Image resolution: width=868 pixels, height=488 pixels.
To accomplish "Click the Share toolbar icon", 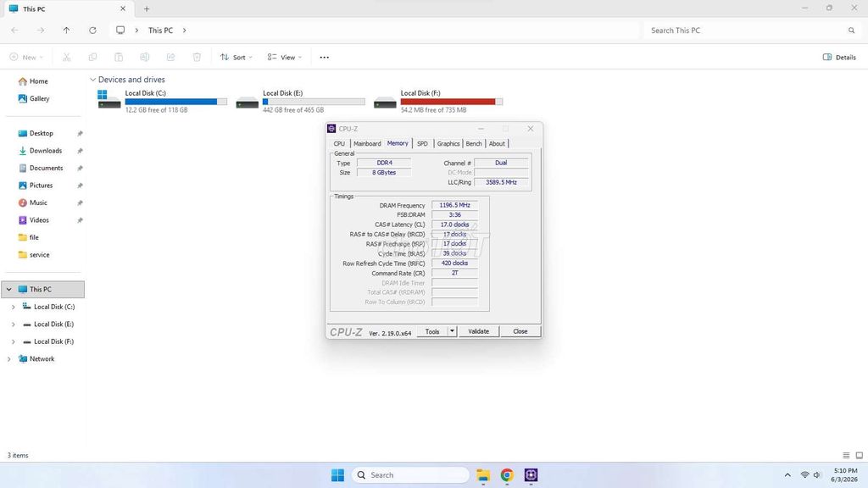I will tap(170, 57).
